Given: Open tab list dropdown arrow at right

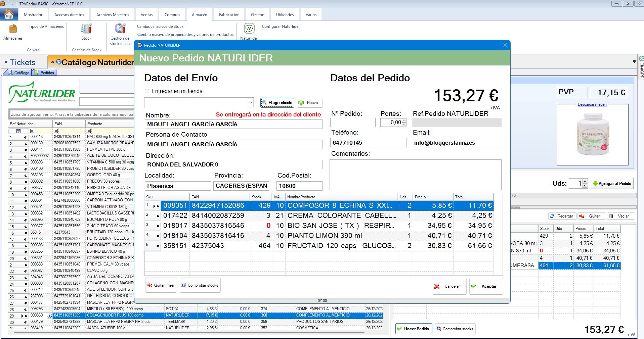Looking at the screenshot, I should [634, 62].
